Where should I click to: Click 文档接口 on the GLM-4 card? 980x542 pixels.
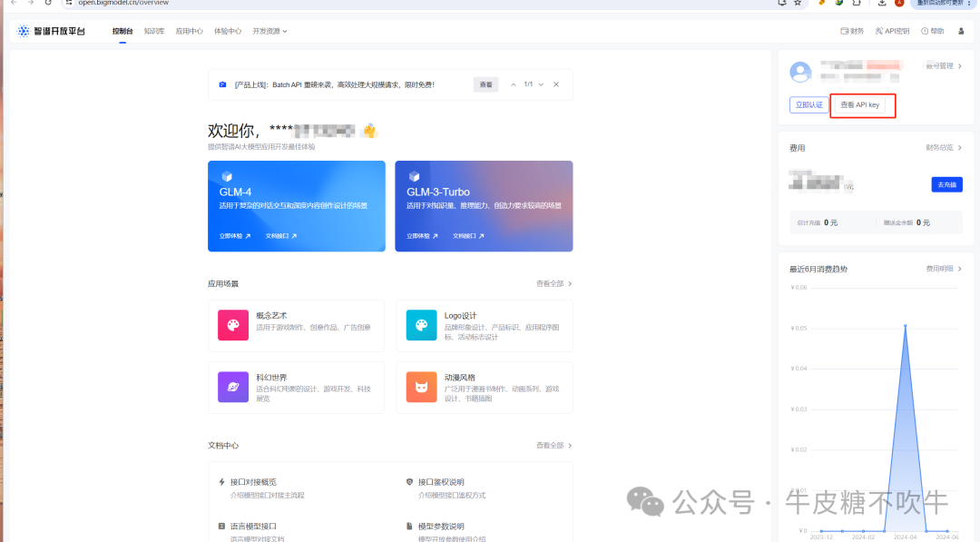pos(281,236)
